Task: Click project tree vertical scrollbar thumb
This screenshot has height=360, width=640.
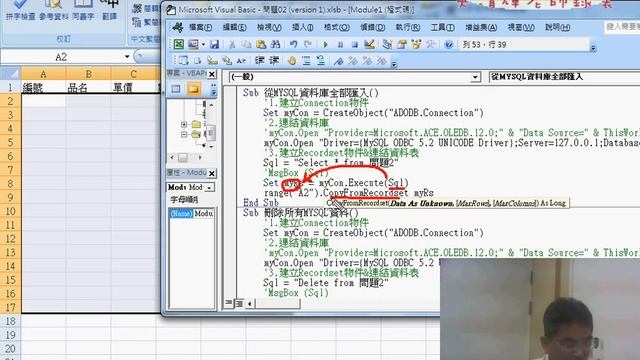Action: point(211,133)
